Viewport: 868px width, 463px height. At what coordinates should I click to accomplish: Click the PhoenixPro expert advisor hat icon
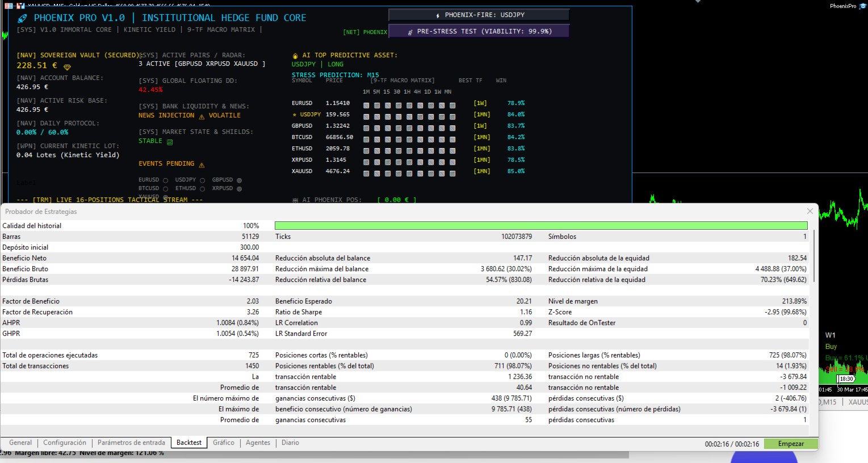tap(862, 6)
